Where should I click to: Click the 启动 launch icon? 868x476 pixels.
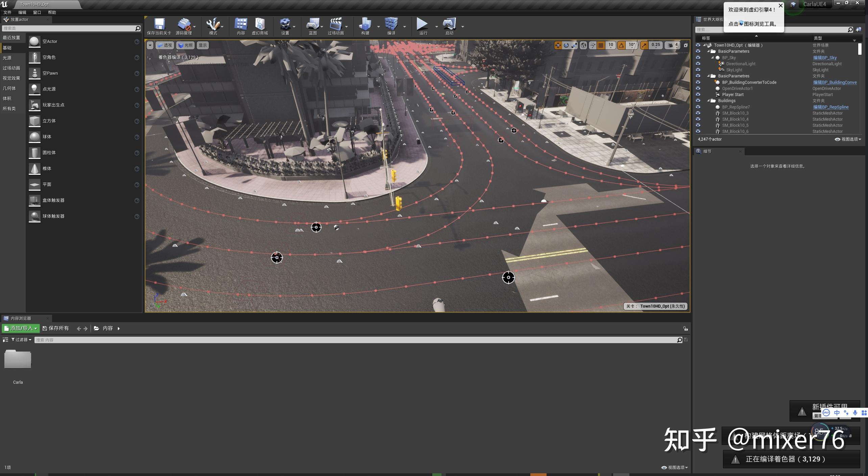(x=449, y=26)
